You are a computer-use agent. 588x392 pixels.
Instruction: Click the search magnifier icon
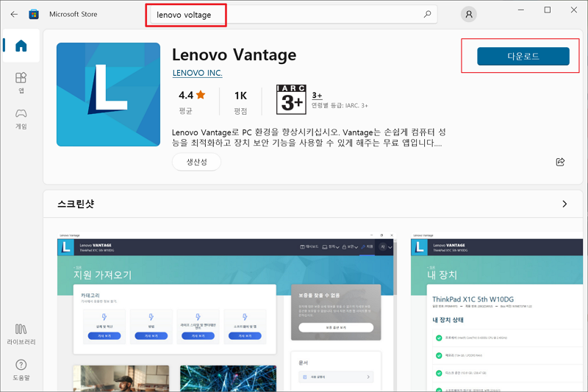pyautogui.click(x=427, y=14)
